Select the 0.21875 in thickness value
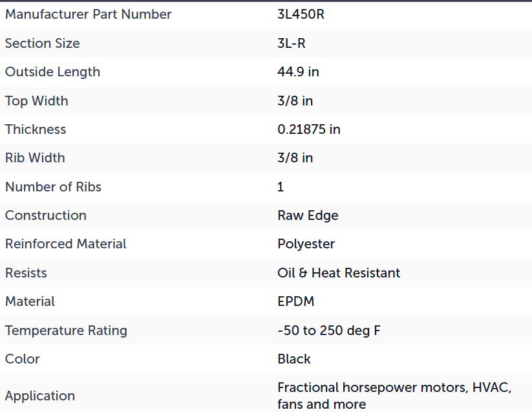532x412 pixels. pos(309,129)
